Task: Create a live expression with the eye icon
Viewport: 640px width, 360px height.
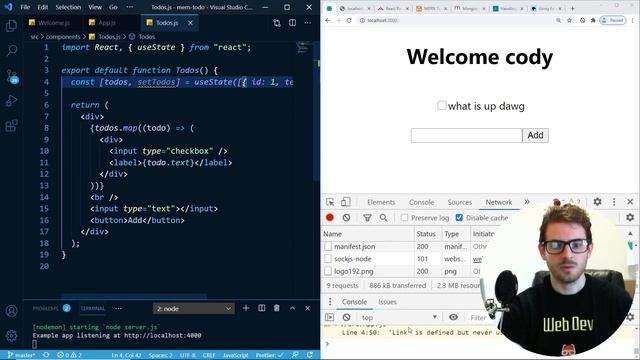Action: (453, 317)
